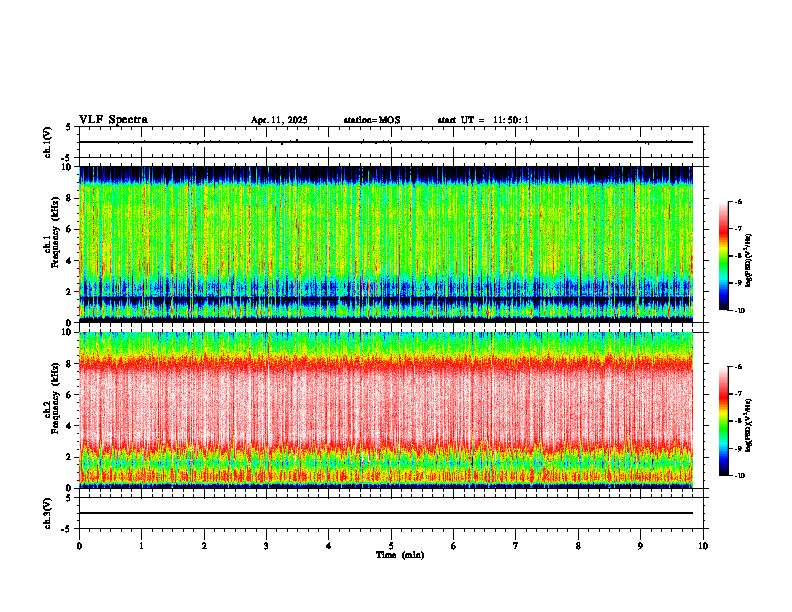Click the 6 kHz tick on ch.1 axis
The height and width of the screenshot is (612, 792).
click(69, 229)
